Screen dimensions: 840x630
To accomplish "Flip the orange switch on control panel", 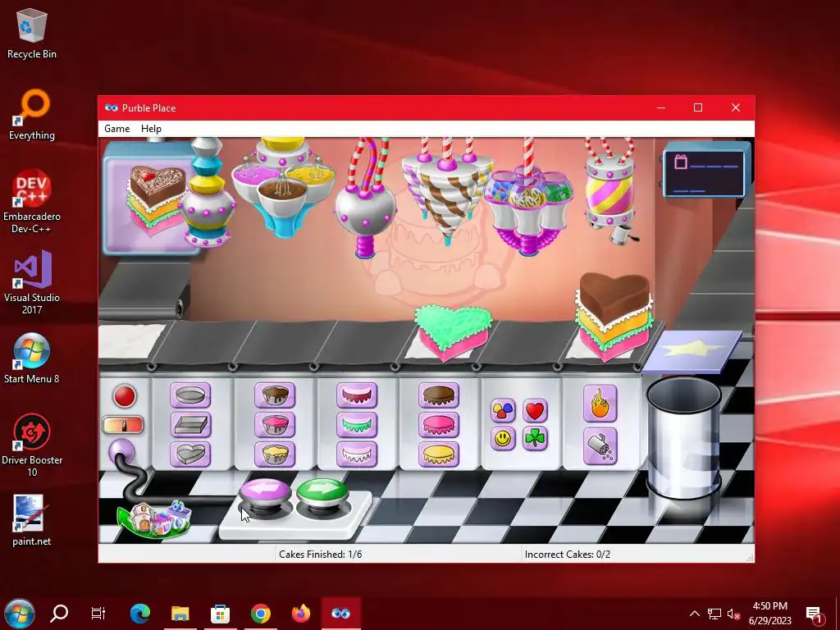I will tap(123, 426).
